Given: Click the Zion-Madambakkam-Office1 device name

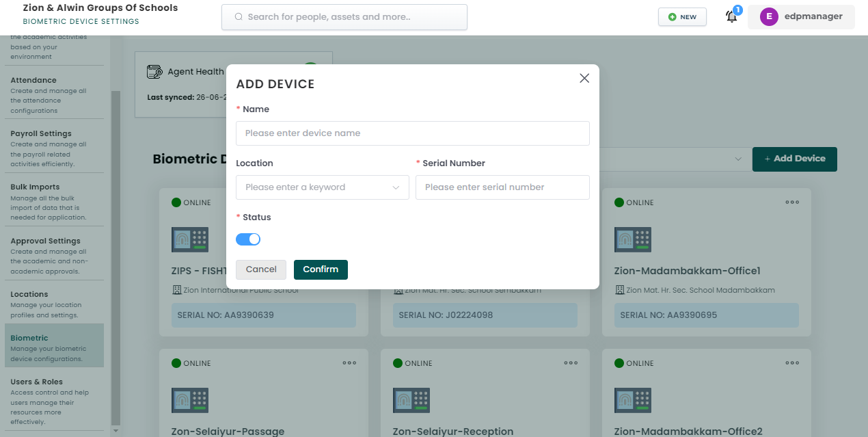Looking at the screenshot, I should point(688,271).
